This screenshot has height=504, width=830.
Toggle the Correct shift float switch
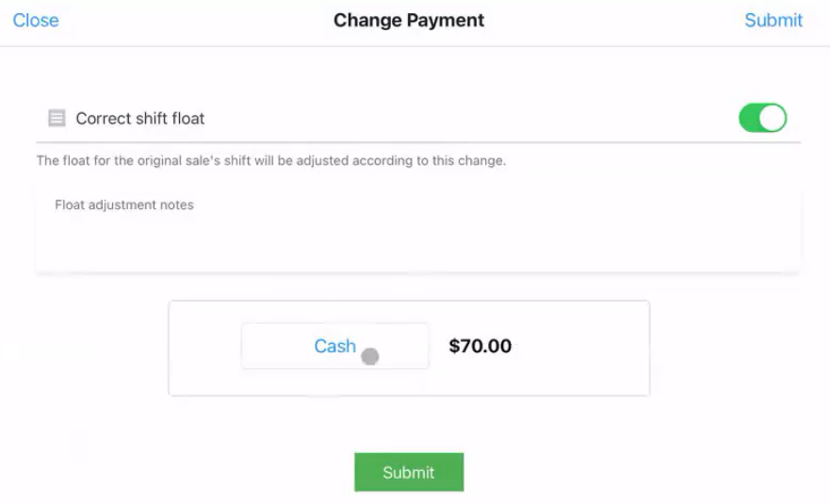(x=762, y=119)
